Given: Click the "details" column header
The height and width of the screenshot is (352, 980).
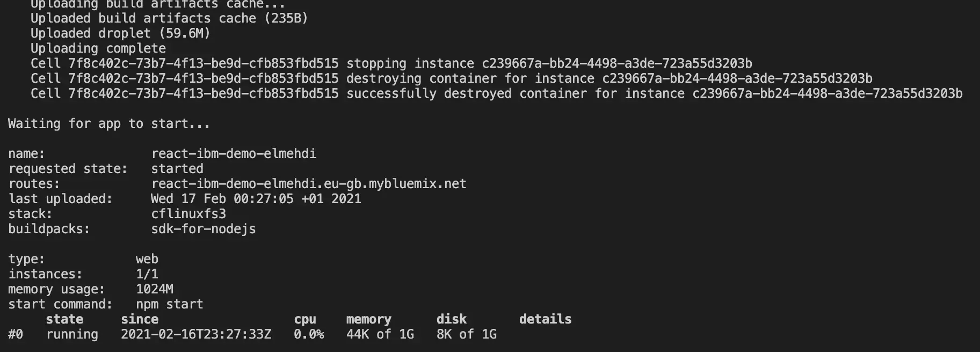Looking at the screenshot, I should pos(545,319).
